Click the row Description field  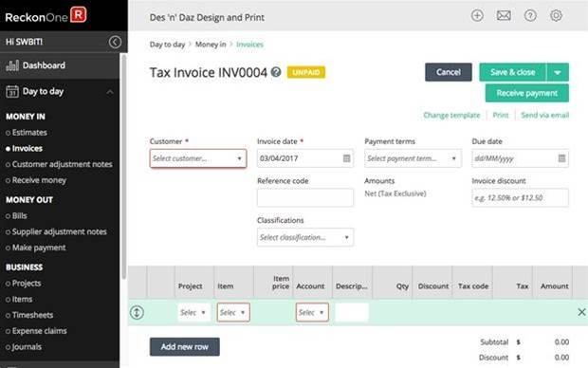352,312
